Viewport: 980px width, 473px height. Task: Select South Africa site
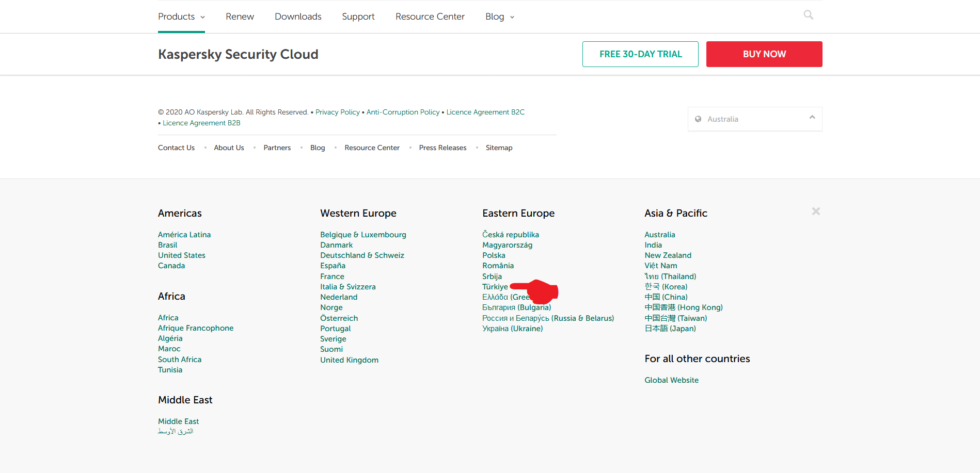180,360
